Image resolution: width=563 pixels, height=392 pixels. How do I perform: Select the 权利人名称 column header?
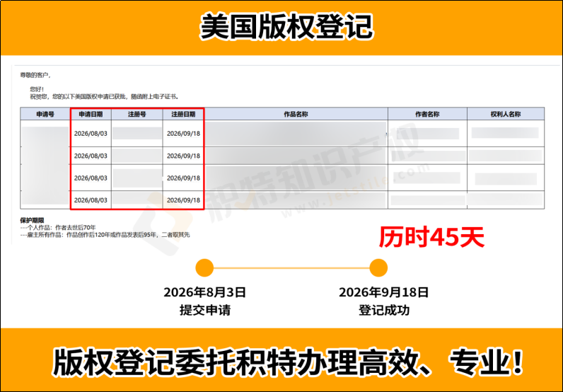(506, 114)
